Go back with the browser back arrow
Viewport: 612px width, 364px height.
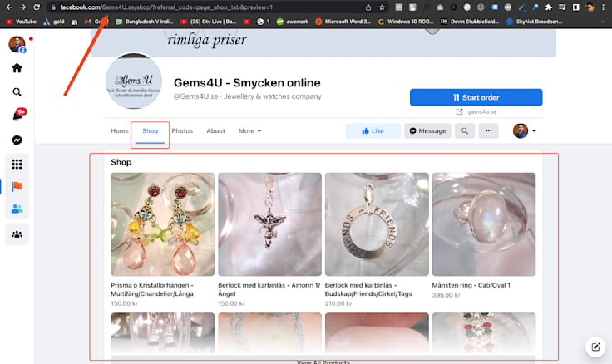coord(9,7)
